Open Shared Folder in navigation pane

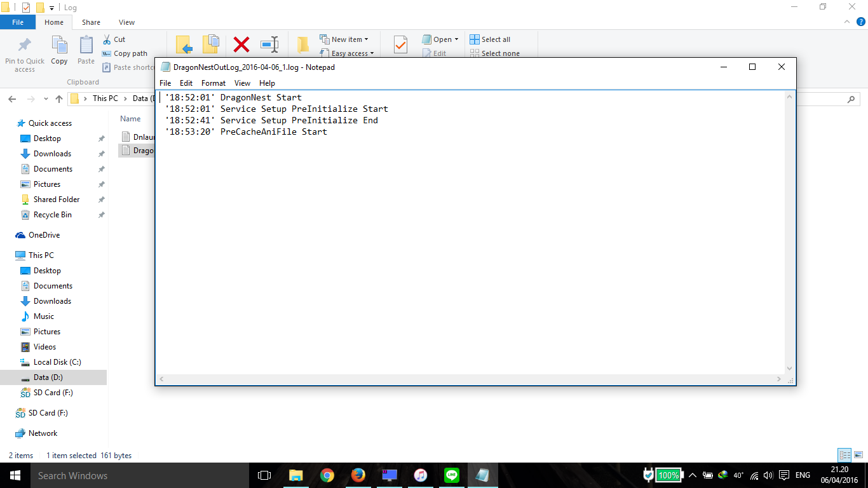click(57, 200)
